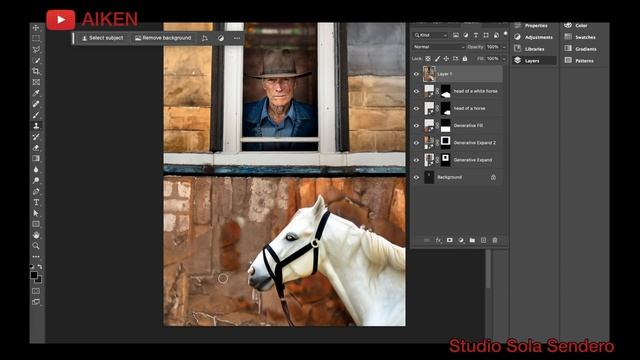Screen dimensions: 640x360
Task: Swap foreground and background colors
Action: pos(40,267)
